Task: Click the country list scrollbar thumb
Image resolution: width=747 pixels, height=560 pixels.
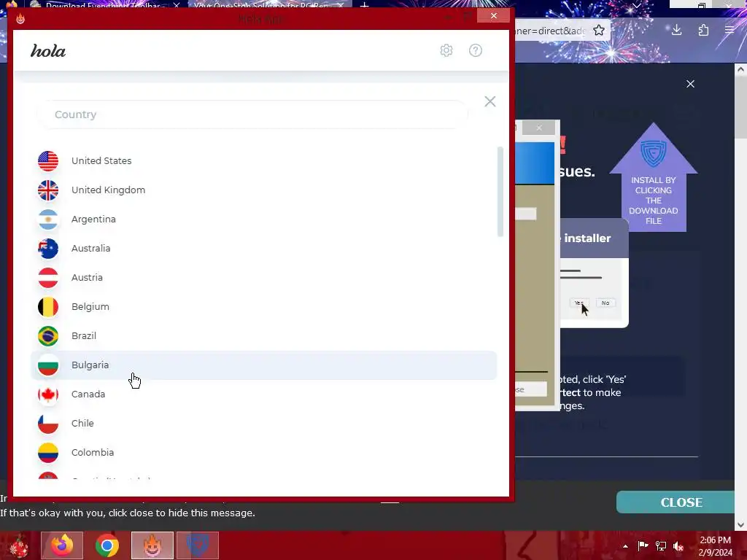Action: 500,192
